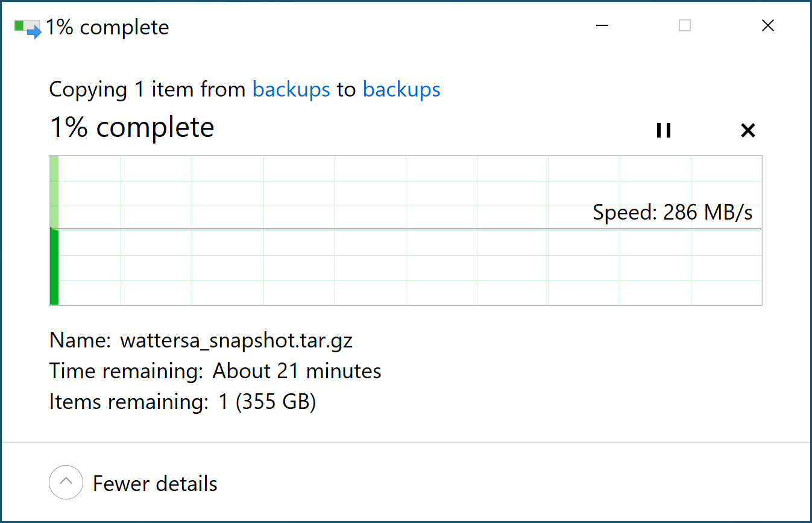Click the "Name:" field label
Viewport: 812px width, 523px height.
(x=80, y=341)
